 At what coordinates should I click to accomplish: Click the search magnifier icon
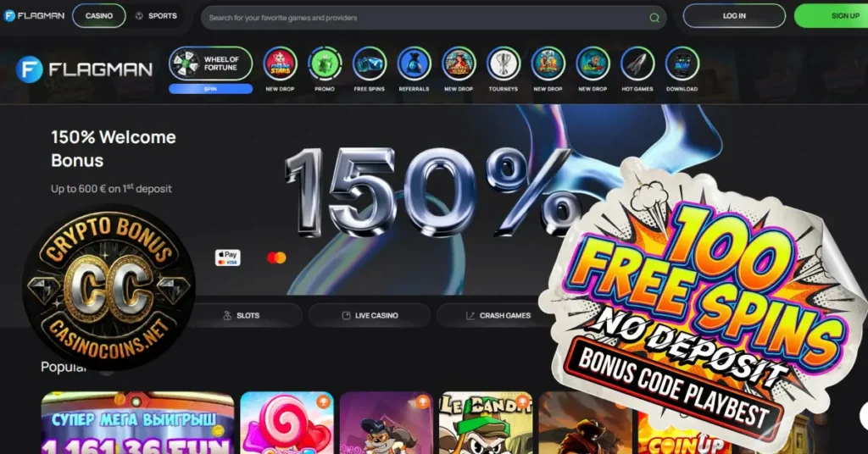654,18
